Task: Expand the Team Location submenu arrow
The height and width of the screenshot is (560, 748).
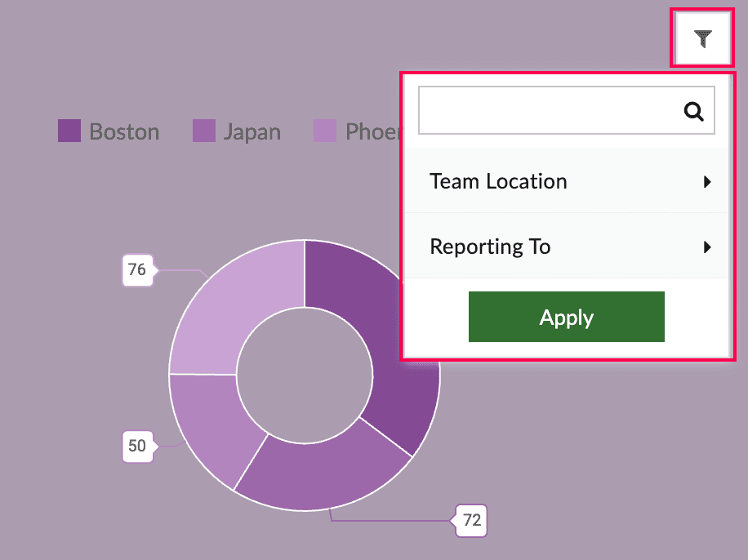Action: pos(707,182)
